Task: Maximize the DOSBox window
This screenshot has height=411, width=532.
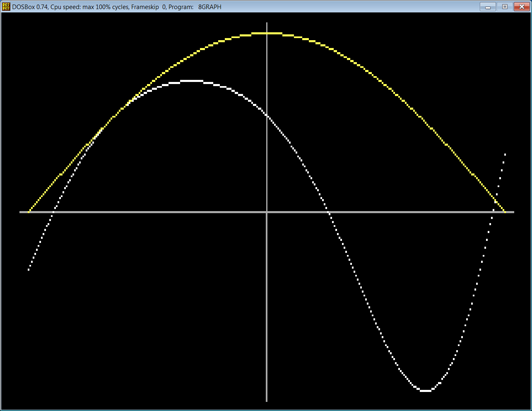Action: tap(505, 7)
